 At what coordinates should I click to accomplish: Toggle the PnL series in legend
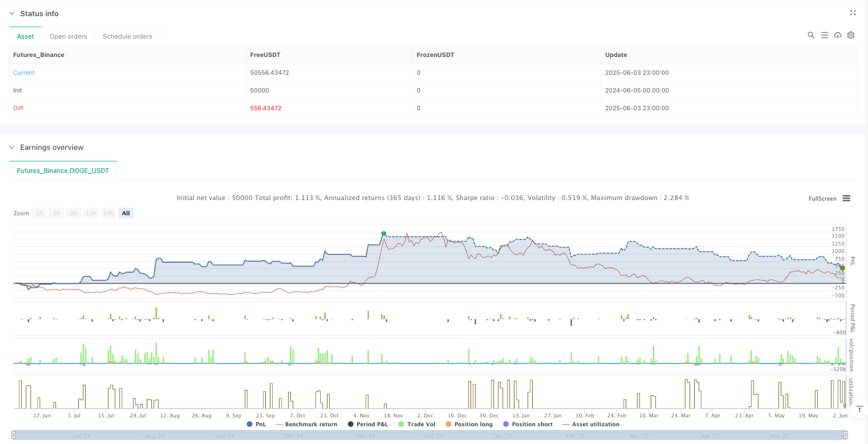(256, 424)
